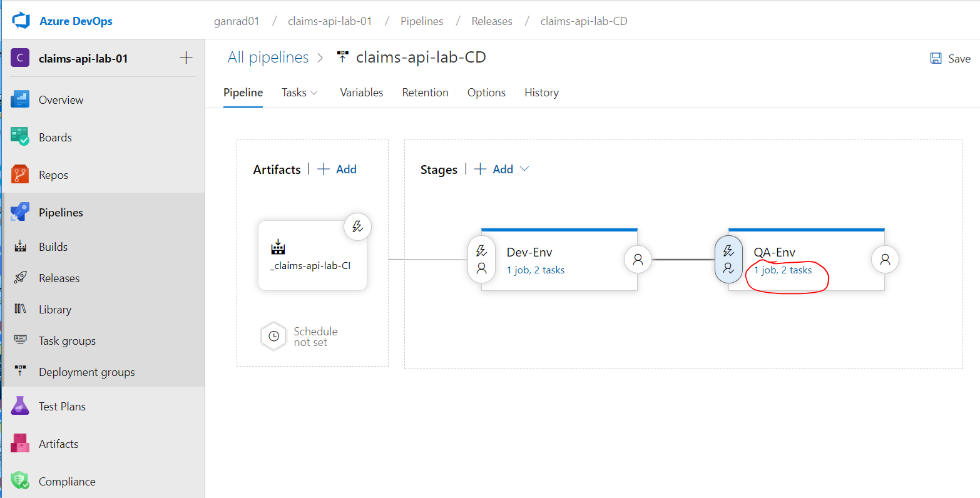Switch to the Pipeline tab
The image size is (980, 498).
243,93
